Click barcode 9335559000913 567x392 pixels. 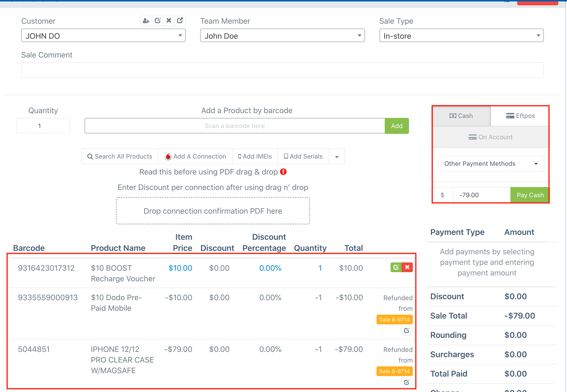48,298
